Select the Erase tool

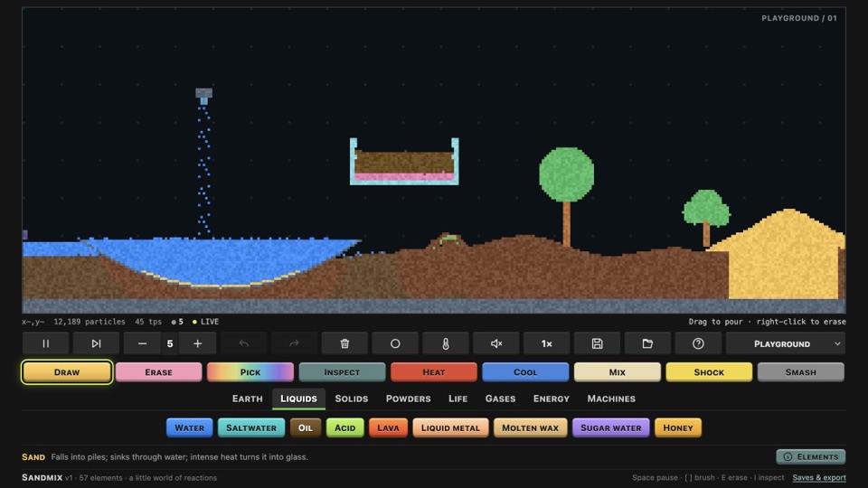159,371
